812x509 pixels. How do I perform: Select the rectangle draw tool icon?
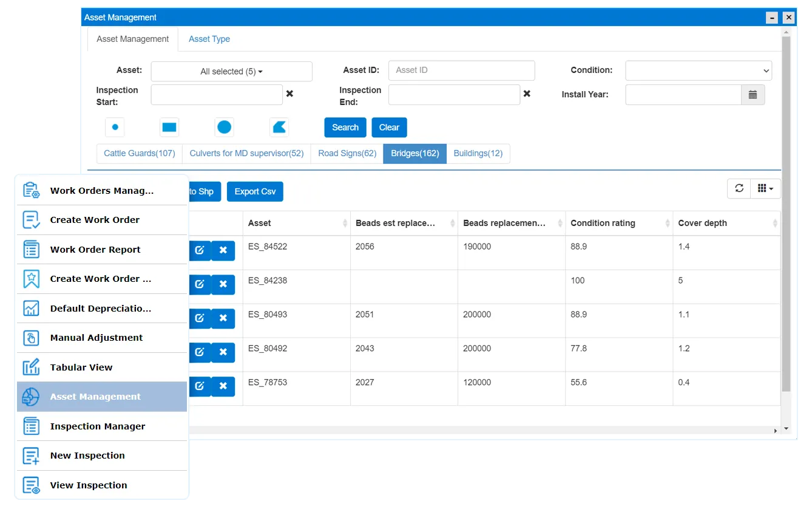click(x=169, y=128)
